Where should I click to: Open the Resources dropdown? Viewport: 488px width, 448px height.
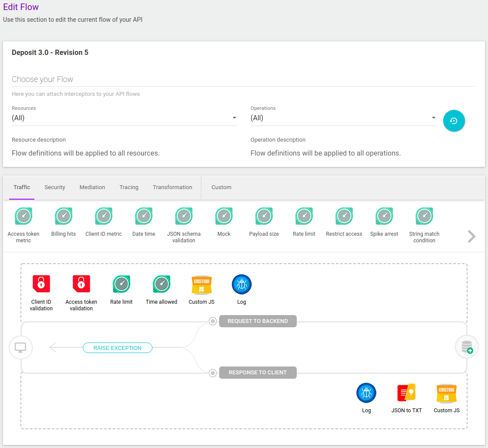point(124,118)
